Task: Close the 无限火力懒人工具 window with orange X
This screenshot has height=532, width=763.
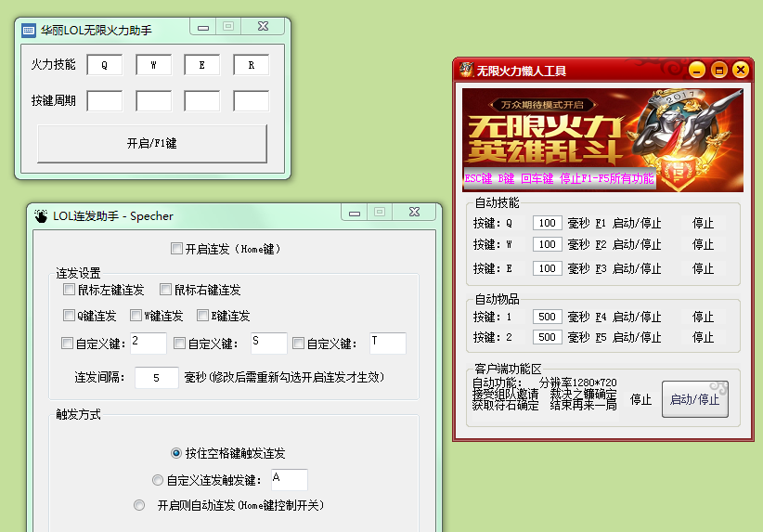Action: pos(740,70)
